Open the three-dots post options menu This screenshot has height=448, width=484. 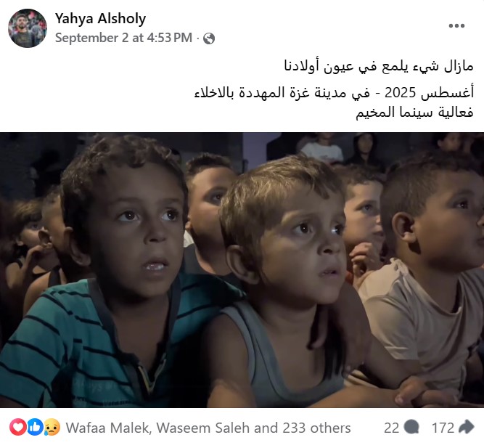point(456,25)
